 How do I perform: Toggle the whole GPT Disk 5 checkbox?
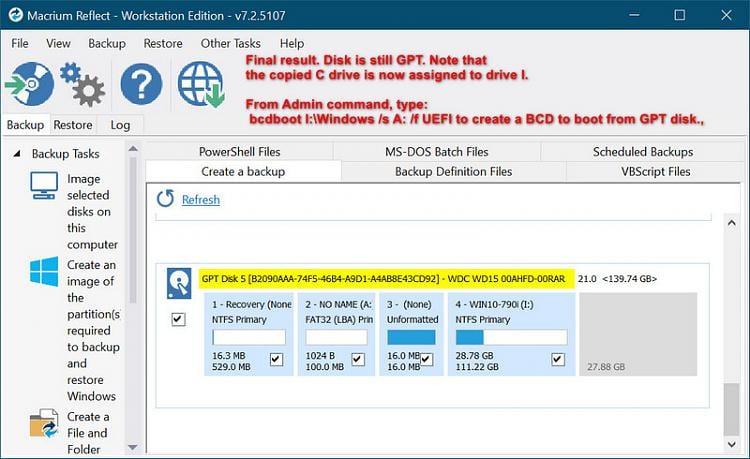click(x=178, y=319)
